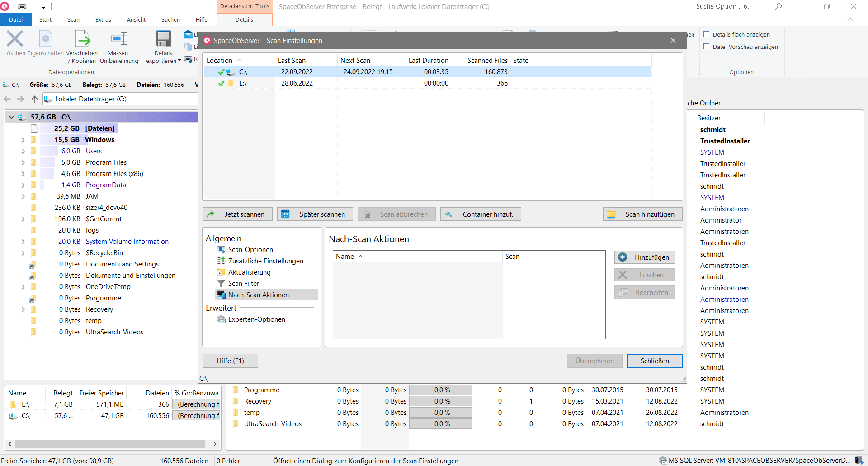Screen dimensions: 868x466
Task: Select Scan-Optionen in Allgemein settings list
Action: click(x=250, y=250)
